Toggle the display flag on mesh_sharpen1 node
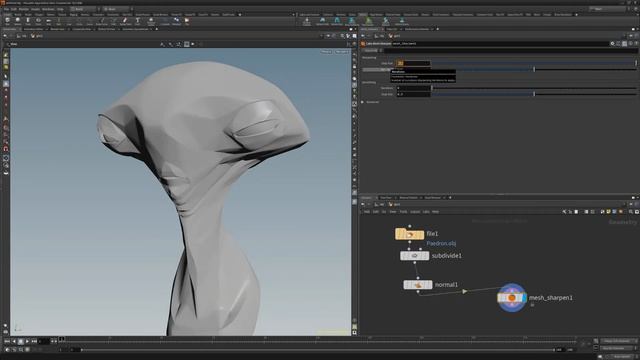 (x=523, y=298)
